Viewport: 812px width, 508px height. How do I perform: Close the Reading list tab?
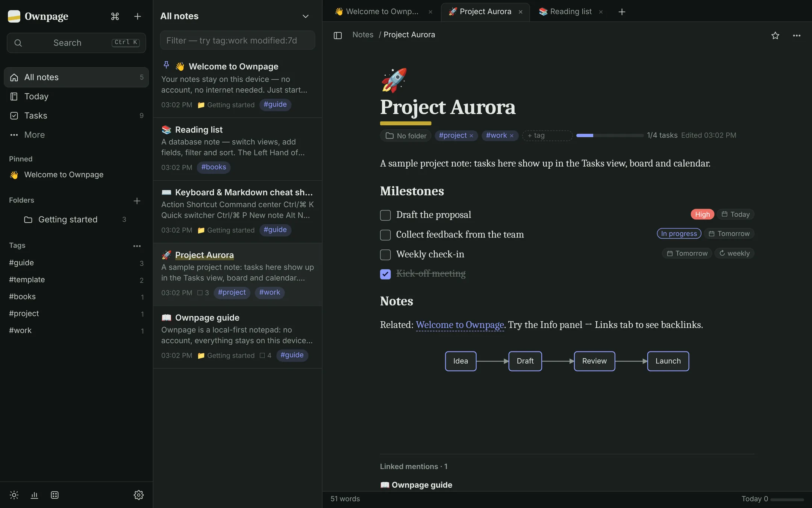[x=601, y=12]
